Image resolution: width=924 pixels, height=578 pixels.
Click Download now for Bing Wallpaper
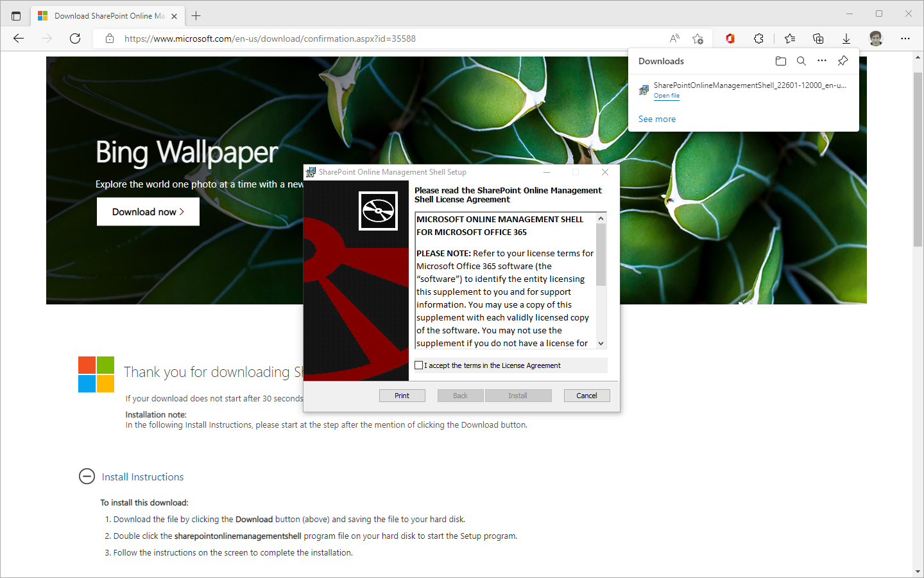pyautogui.click(x=148, y=212)
